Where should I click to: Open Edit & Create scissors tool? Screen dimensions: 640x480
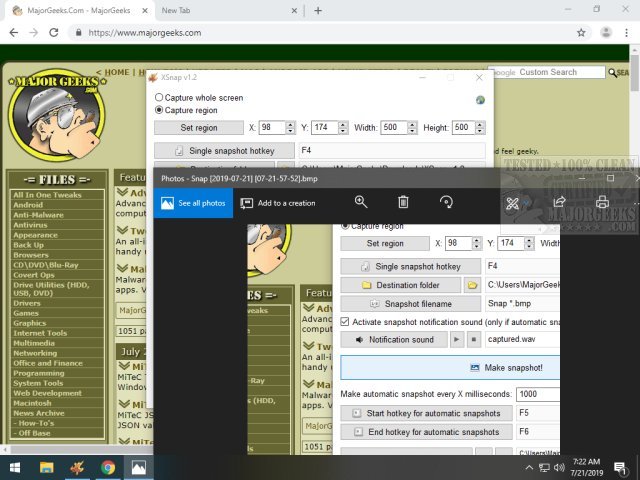[x=512, y=203]
